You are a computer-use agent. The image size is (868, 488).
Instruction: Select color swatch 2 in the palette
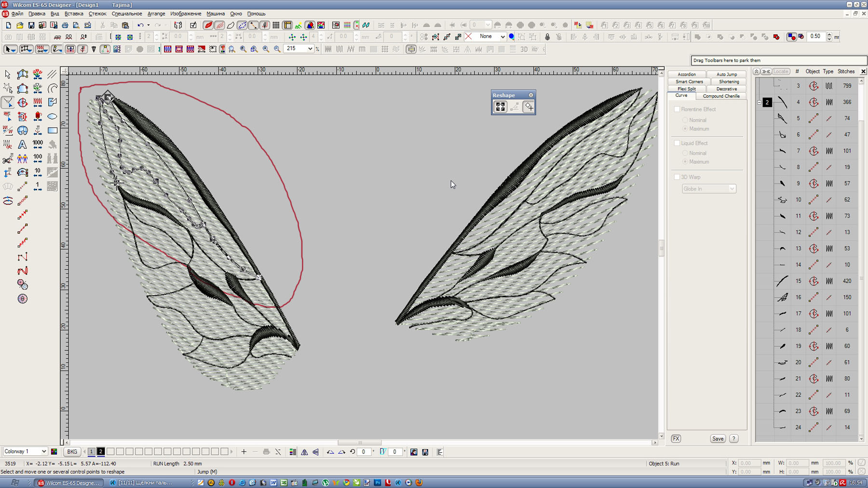point(101,451)
